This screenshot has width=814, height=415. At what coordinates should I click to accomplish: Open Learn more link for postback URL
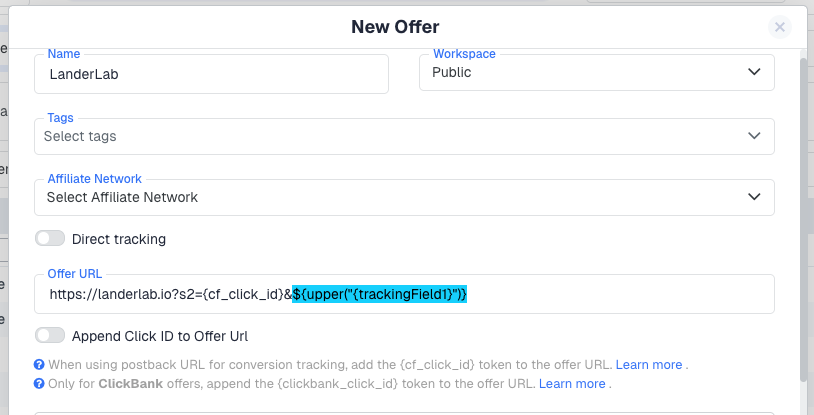(649, 365)
